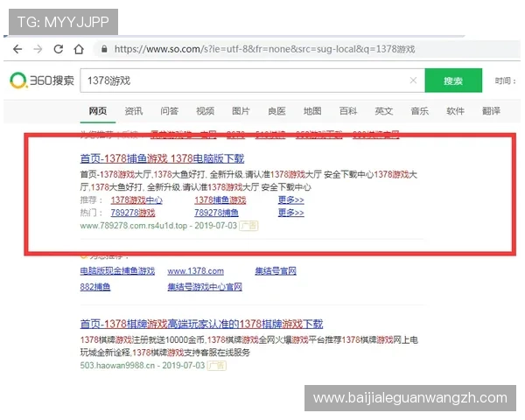Switch to the 地图 tab
The width and height of the screenshot is (525, 420).
(312, 111)
